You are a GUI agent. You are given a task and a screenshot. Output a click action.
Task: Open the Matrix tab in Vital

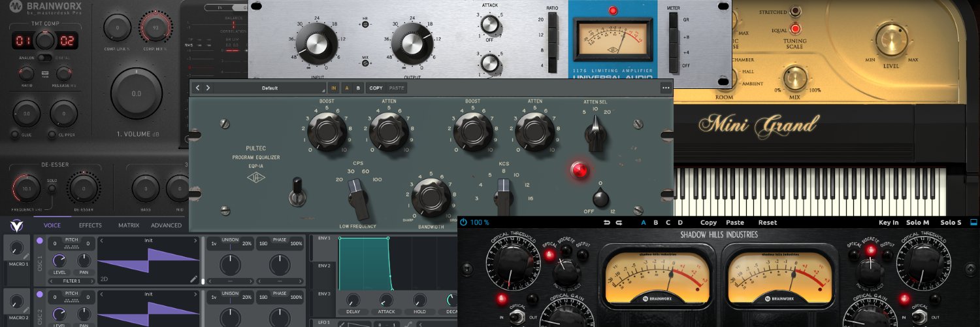[x=129, y=226]
